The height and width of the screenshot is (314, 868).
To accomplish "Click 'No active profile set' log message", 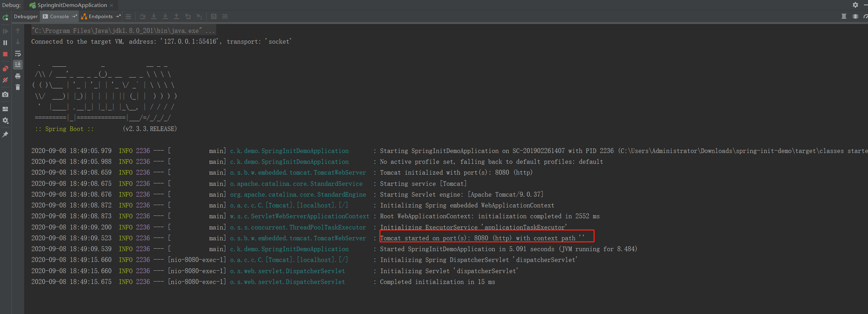I will click(x=491, y=162).
